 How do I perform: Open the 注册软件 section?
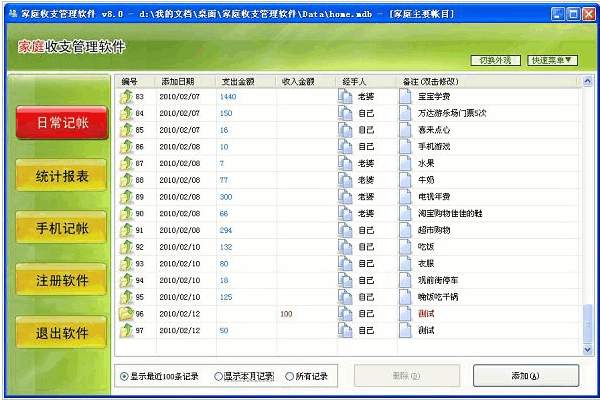(x=62, y=280)
